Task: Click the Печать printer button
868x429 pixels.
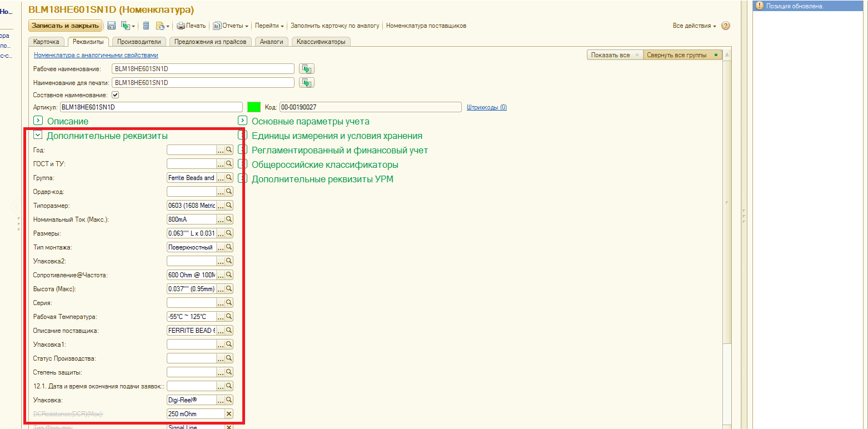Action: pos(191,26)
